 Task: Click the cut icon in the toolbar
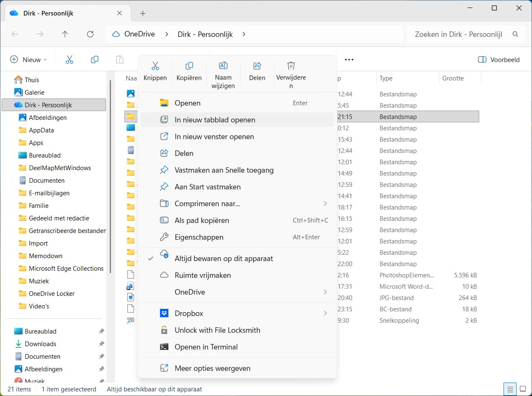point(70,60)
